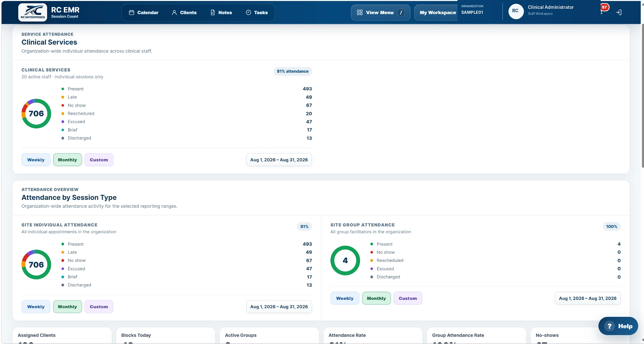Click the RC user avatar
Viewport: 644px width, 344px height.
point(516,11)
